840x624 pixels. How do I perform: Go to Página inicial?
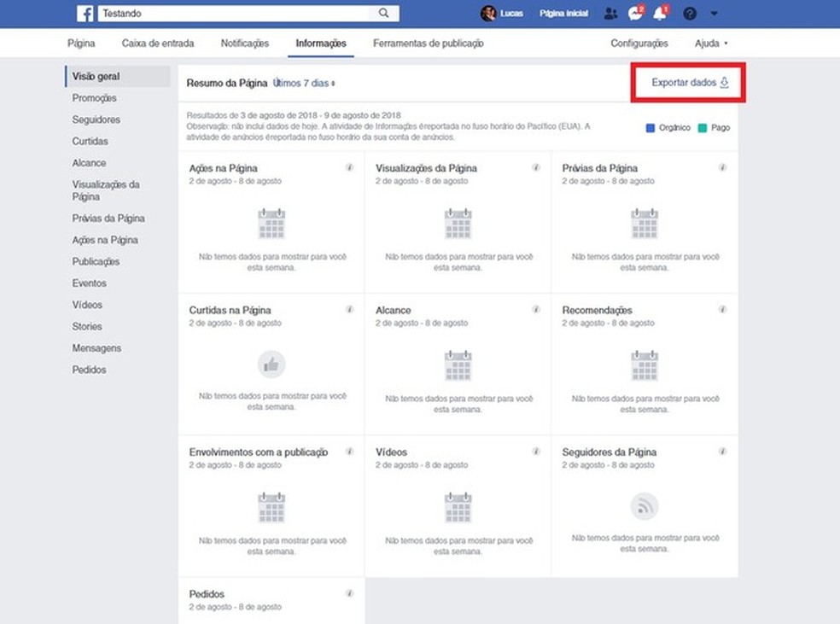click(563, 14)
